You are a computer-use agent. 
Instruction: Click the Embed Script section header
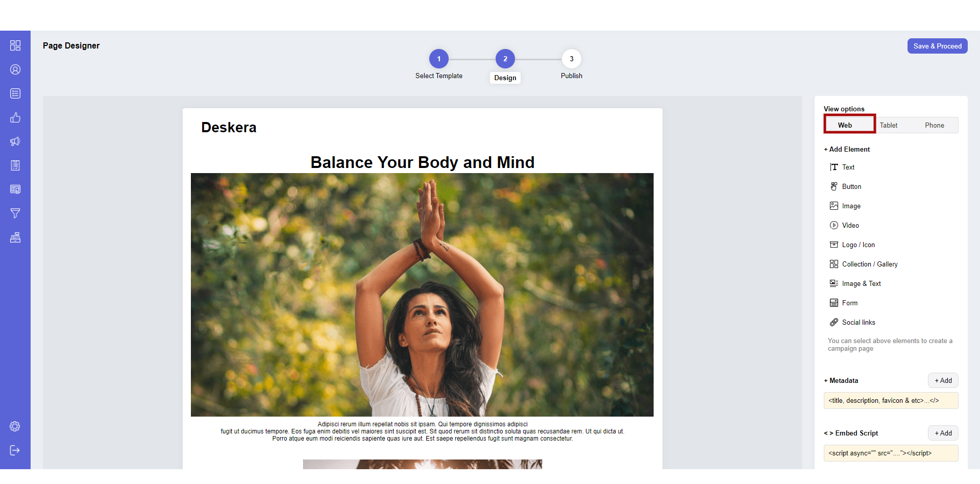(851, 433)
